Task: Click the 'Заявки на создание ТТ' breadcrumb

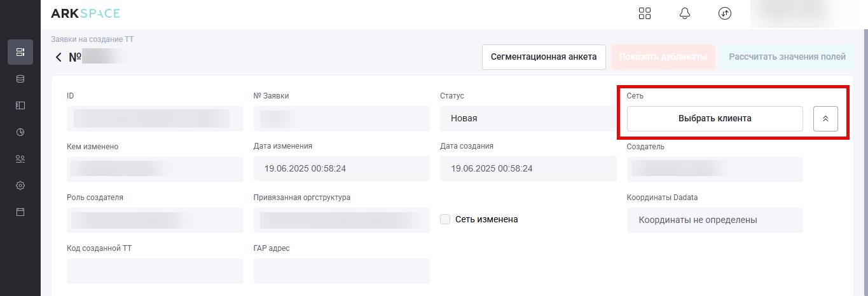Action: pyautogui.click(x=92, y=39)
